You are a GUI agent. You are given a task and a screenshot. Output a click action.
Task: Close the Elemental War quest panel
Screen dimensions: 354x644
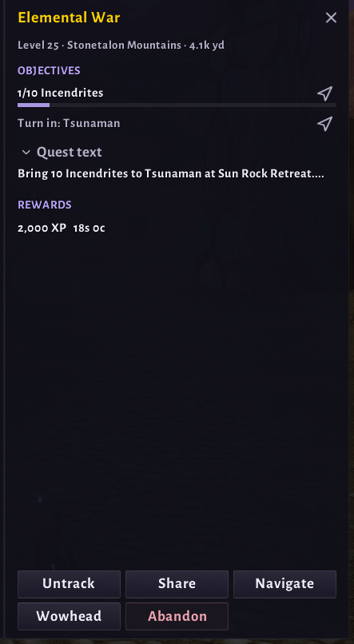coord(331,18)
